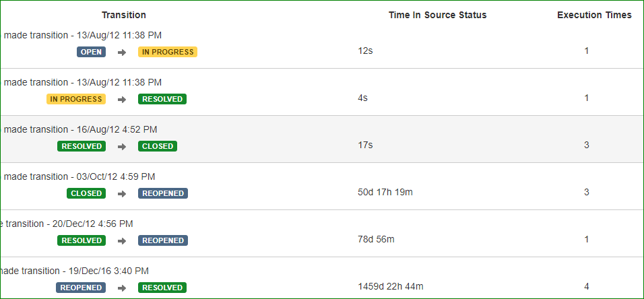
Task: Click RESOLVED badge in the 20/Dec/12 row
Action: [x=82, y=240]
